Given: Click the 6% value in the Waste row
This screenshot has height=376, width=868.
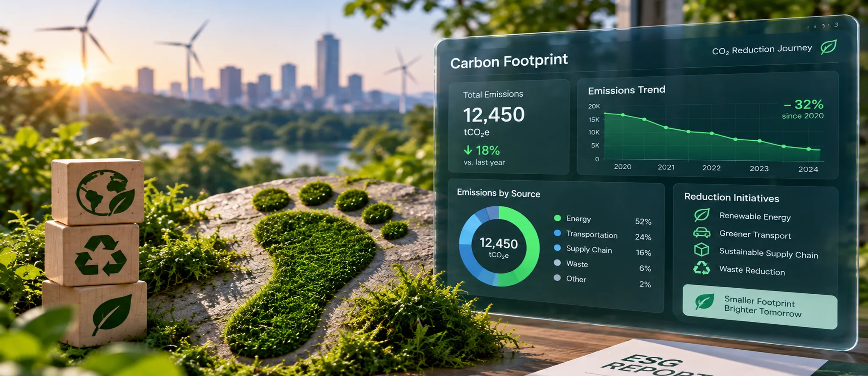Looking at the screenshot, I should 645,268.
